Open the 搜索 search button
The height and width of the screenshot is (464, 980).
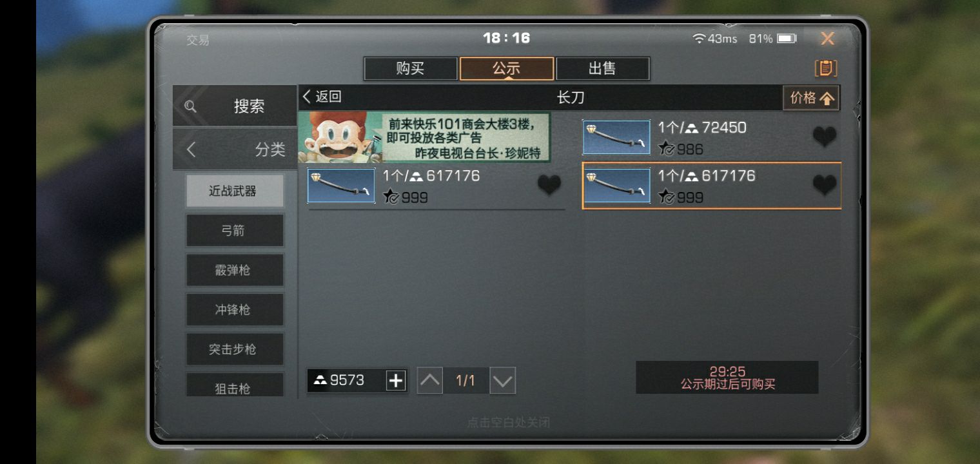tap(235, 106)
